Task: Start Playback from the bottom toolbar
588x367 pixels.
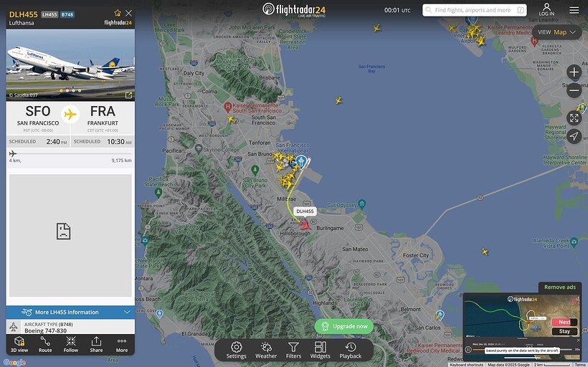Action: click(x=350, y=350)
